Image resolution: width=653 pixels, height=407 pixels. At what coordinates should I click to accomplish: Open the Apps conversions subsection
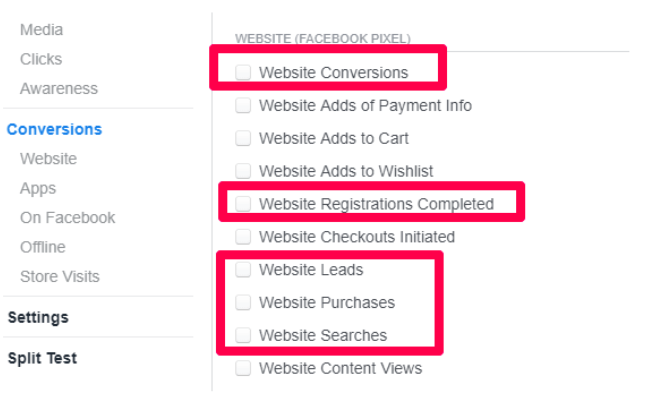coord(38,189)
